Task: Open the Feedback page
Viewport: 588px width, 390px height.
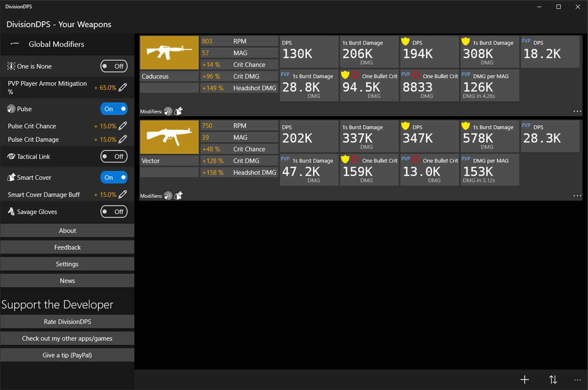Action: pyautogui.click(x=67, y=247)
